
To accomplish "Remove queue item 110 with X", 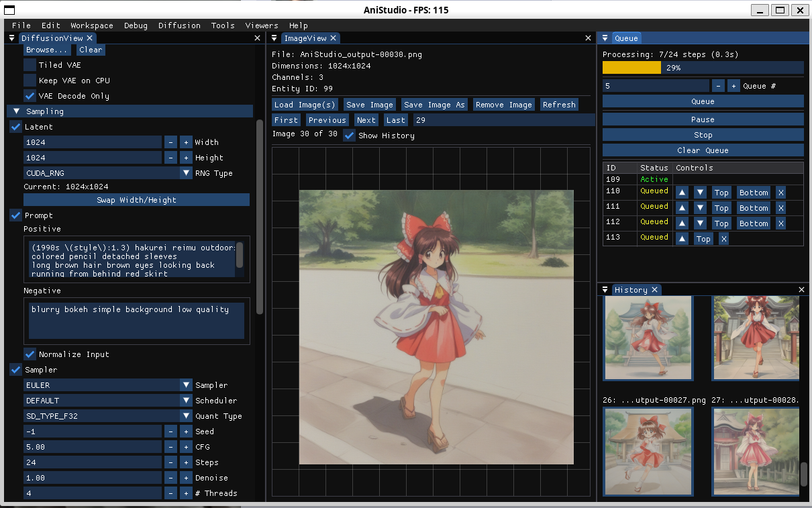I will (x=780, y=193).
